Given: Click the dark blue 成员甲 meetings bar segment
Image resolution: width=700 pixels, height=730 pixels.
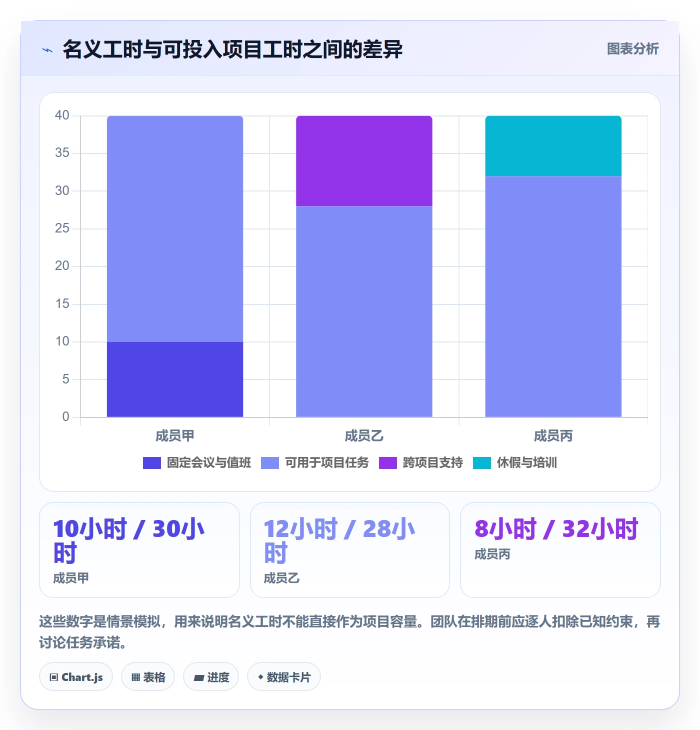Looking at the screenshot, I should pos(175,379).
